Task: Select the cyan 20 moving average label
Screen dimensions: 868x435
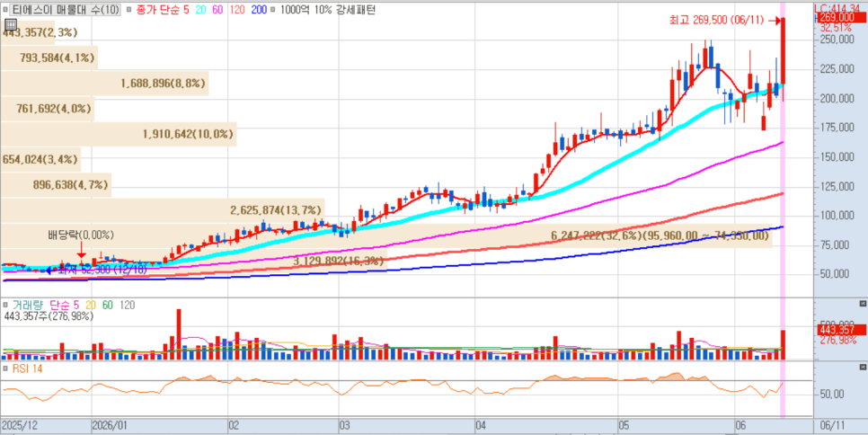Action: 201,10
